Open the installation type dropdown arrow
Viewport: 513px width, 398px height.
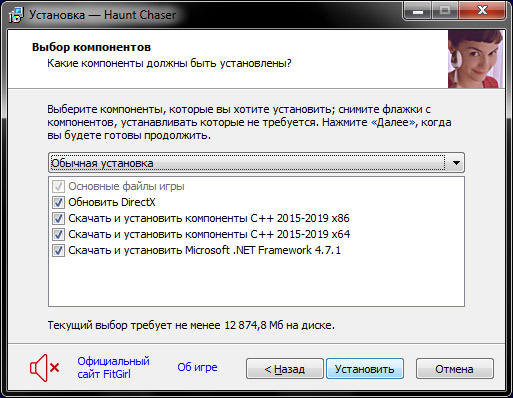pyautogui.click(x=456, y=163)
